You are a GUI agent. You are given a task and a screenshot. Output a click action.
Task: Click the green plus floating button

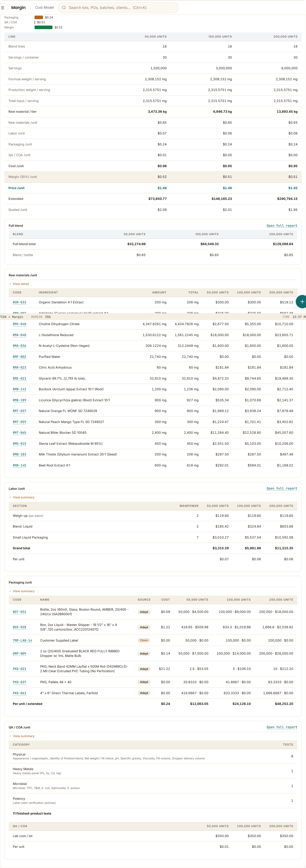(x=302, y=302)
